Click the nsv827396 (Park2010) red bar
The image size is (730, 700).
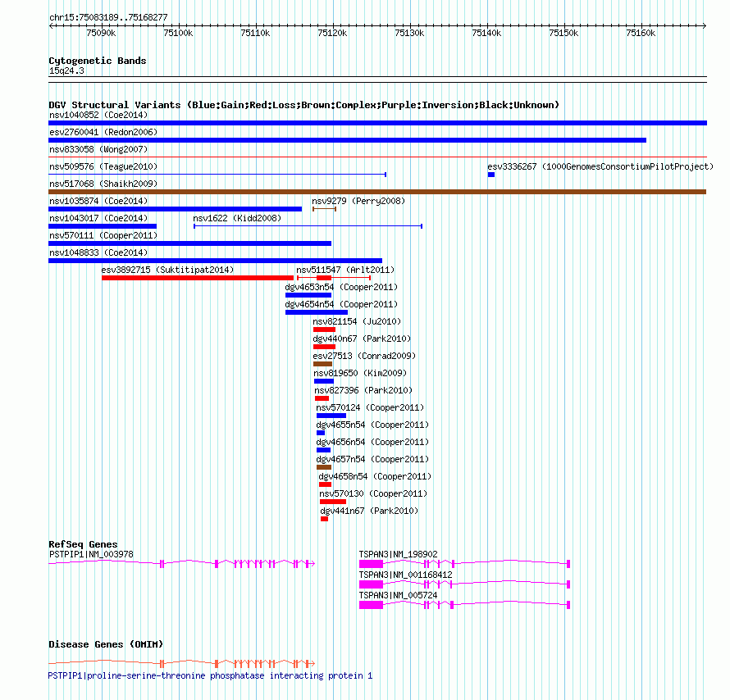(x=322, y=398)
